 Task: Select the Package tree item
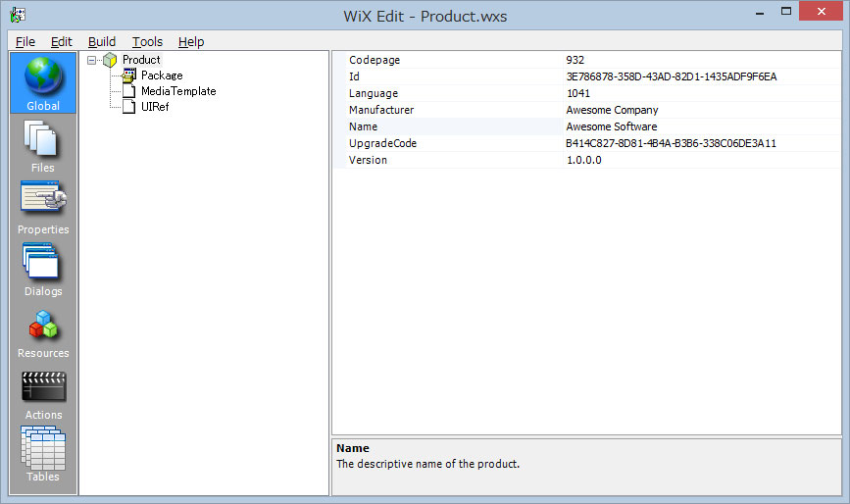click(161, 76)
